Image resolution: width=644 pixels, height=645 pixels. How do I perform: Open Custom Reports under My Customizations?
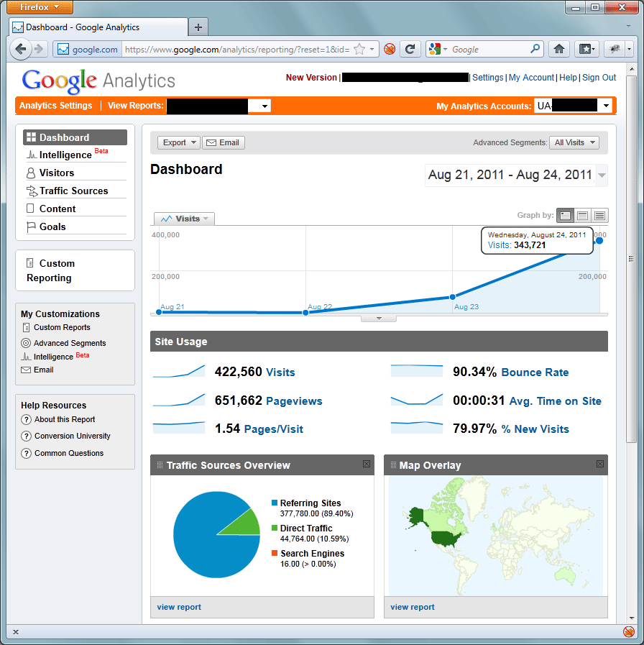[62, 327]
